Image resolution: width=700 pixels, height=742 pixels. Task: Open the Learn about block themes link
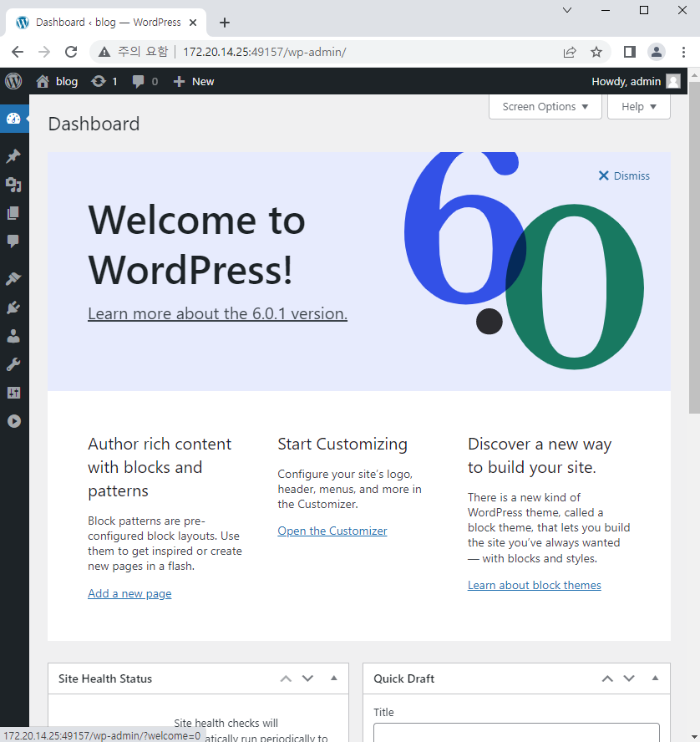[534, 586]
